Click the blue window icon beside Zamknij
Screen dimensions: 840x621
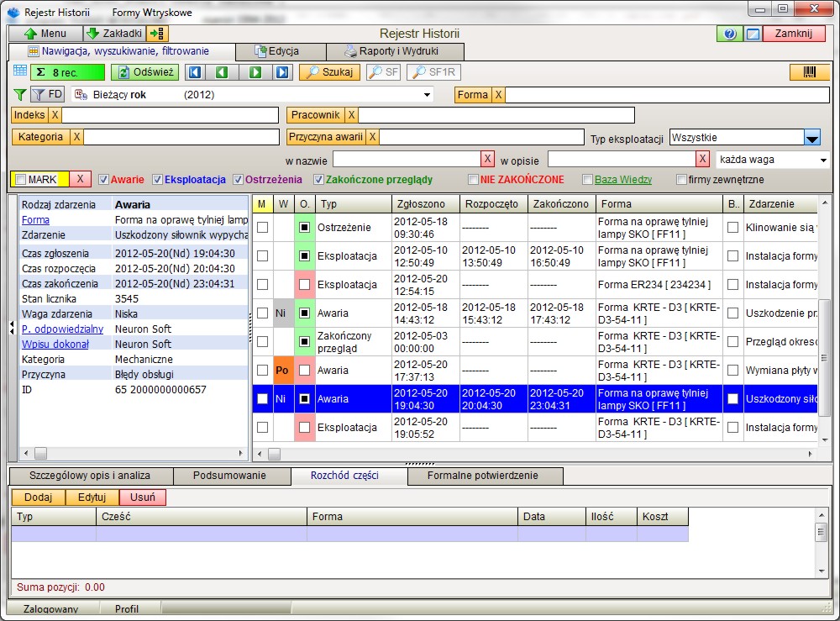[x=753, y=34]
